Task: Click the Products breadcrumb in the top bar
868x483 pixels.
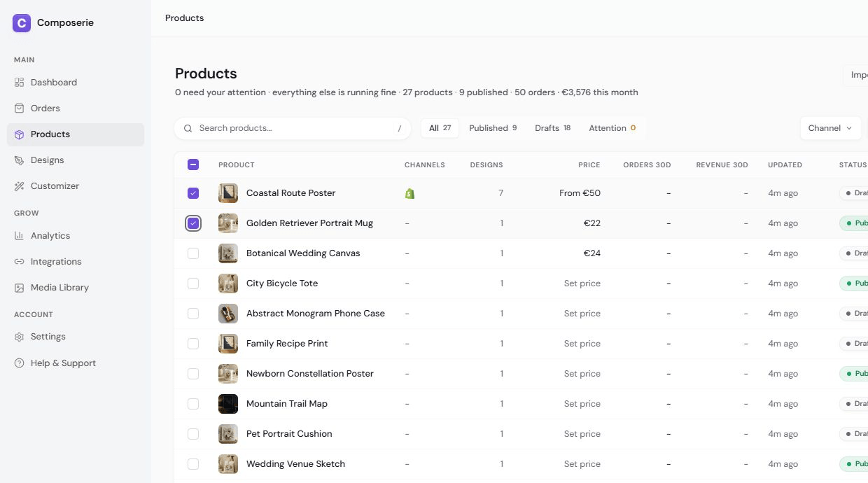Action: (185, 18)
